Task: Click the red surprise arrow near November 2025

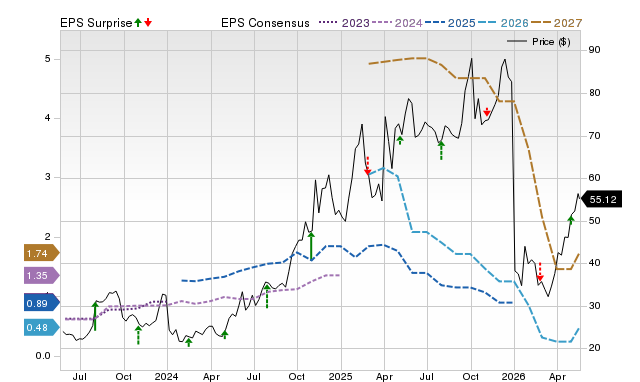Action: [487, 112]
